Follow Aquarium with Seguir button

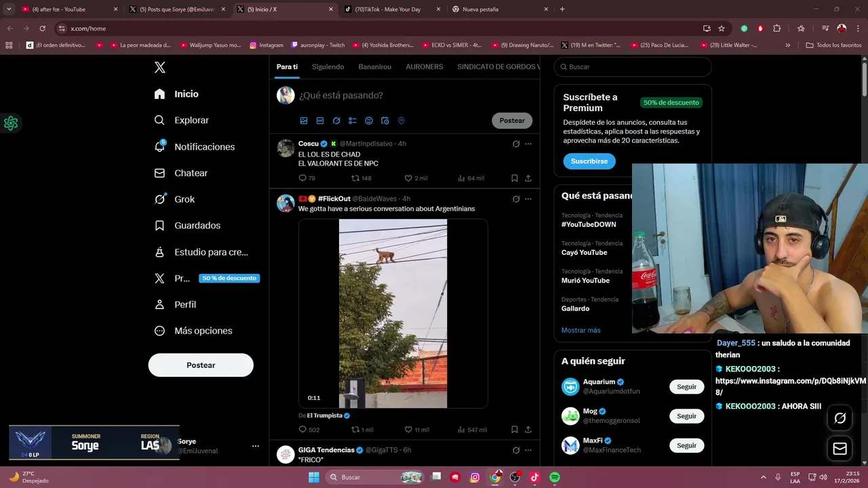coord(686,386)
